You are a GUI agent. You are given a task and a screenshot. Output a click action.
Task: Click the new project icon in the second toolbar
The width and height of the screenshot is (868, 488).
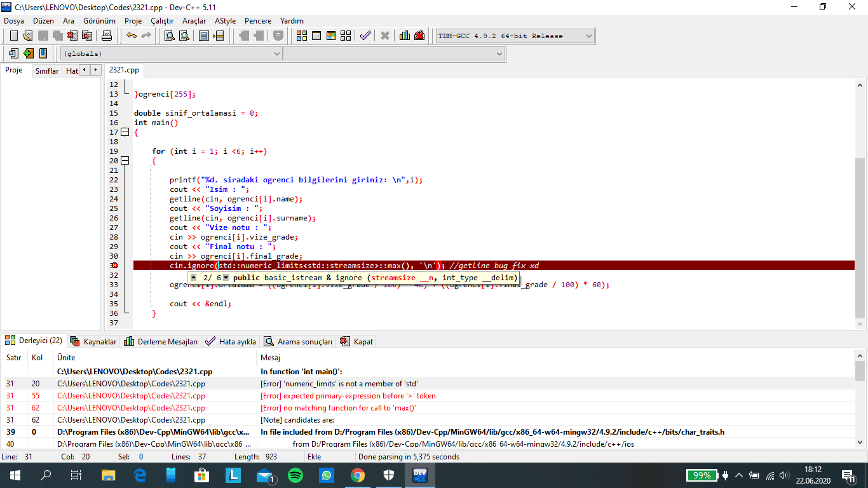pos(13,53)
